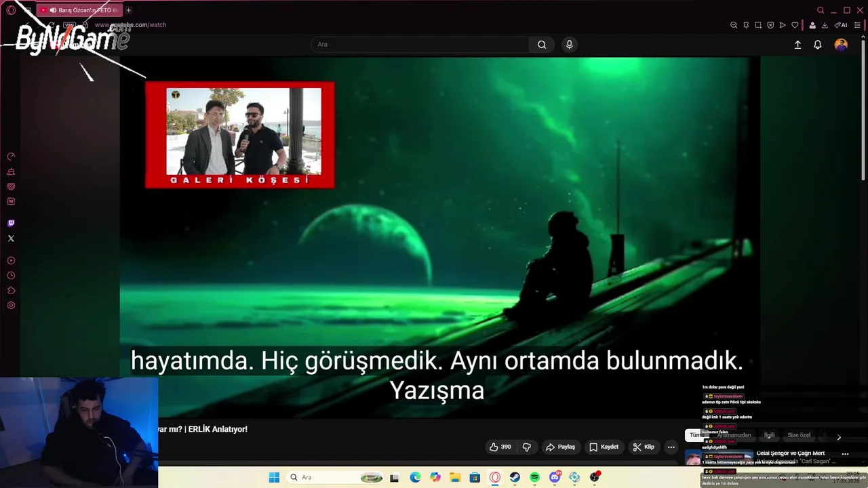This screenshot has width=868, height=488.
Task: Open Extensions cube icon in sidebar
Action: [x=11, y=290]
